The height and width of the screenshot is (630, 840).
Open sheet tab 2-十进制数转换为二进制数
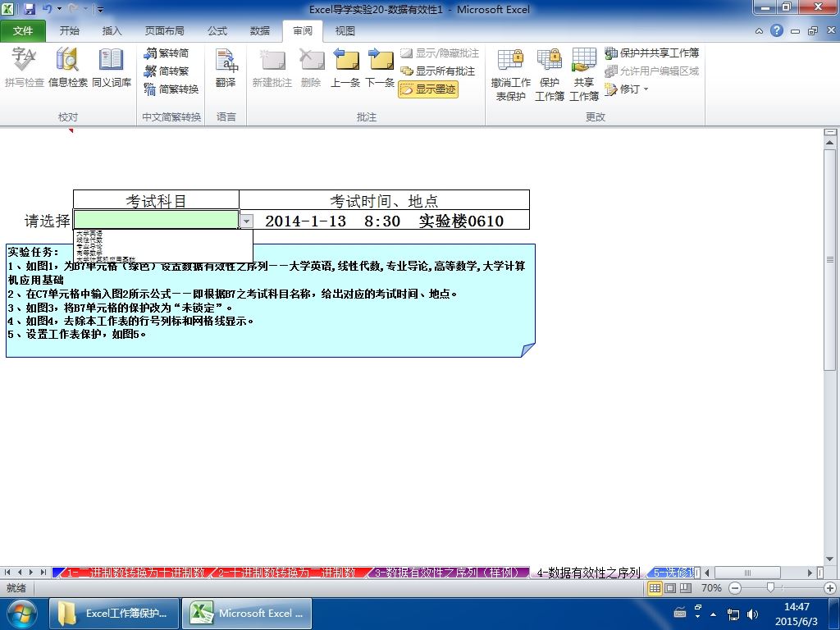click(286, 572)
